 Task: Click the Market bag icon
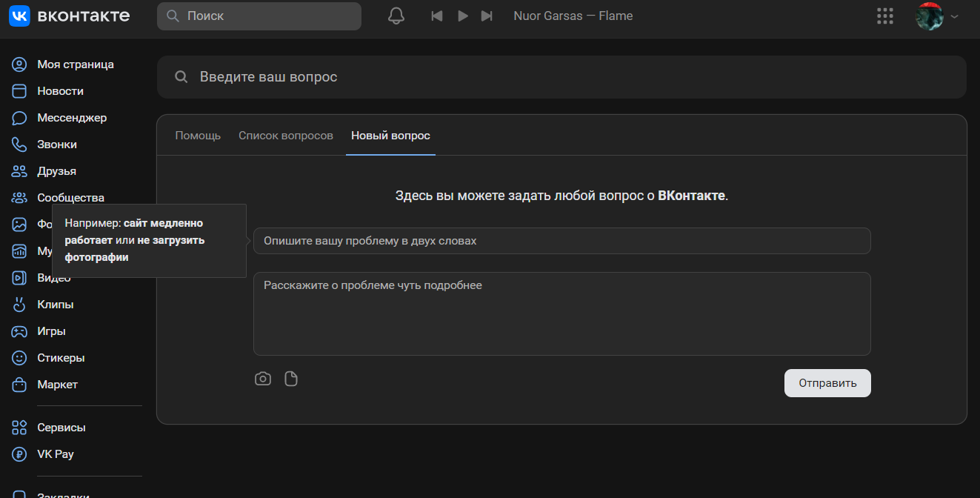coord(19,385)
